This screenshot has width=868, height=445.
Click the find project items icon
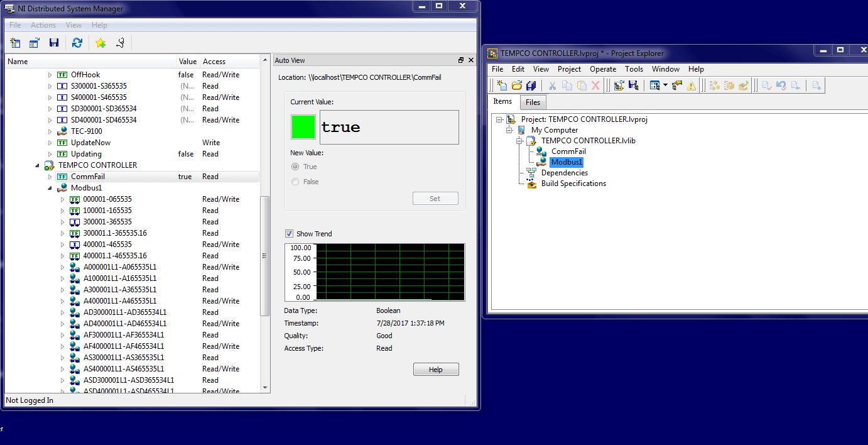(677, 85)
